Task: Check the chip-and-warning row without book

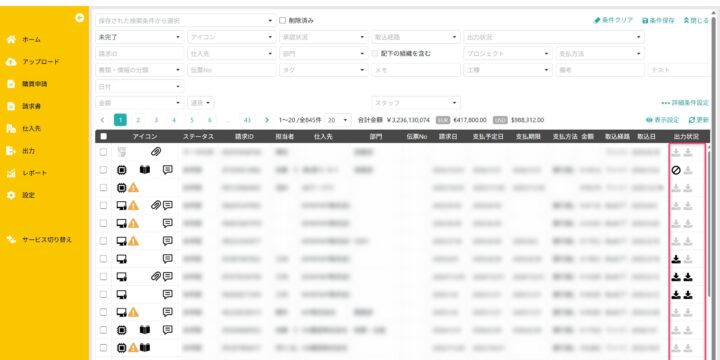Action: [x=103, y=187]
